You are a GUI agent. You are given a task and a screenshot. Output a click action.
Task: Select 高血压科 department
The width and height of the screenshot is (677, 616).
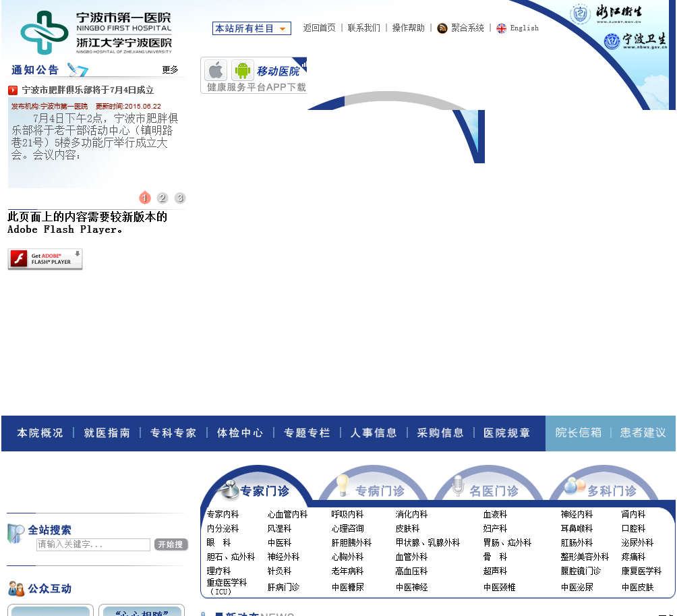411,571
